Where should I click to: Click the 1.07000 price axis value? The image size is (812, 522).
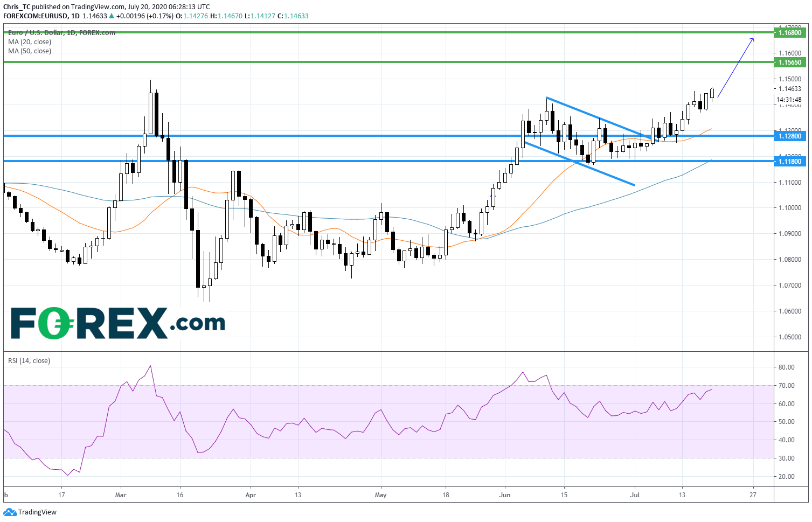[790, 286]
